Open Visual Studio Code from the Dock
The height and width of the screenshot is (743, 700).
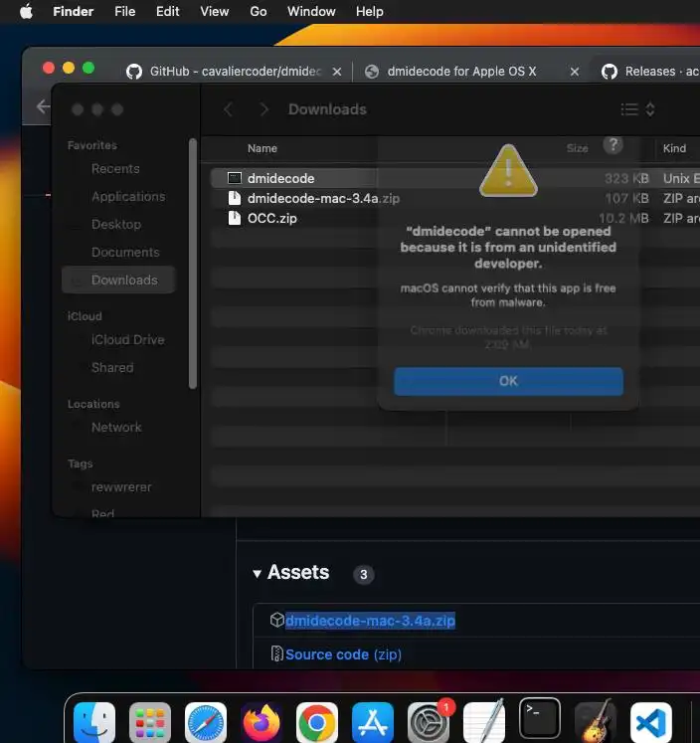pos(651,723)
